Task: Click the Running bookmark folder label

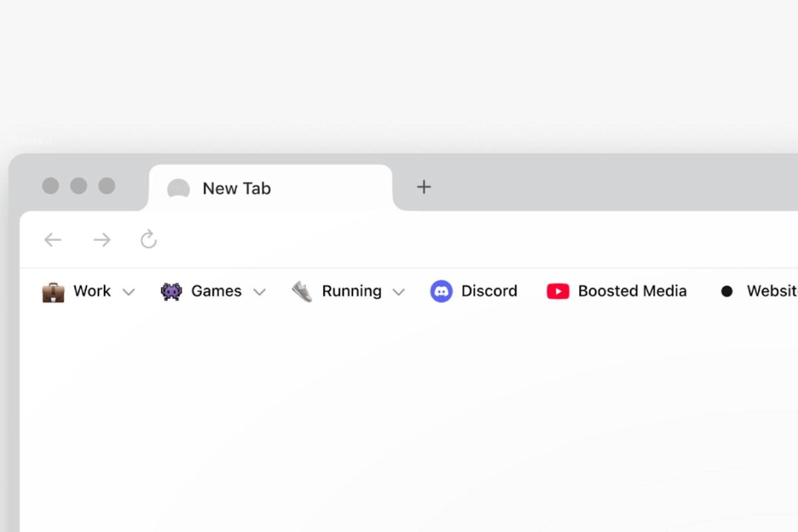Action: click(x=352, y=291)
